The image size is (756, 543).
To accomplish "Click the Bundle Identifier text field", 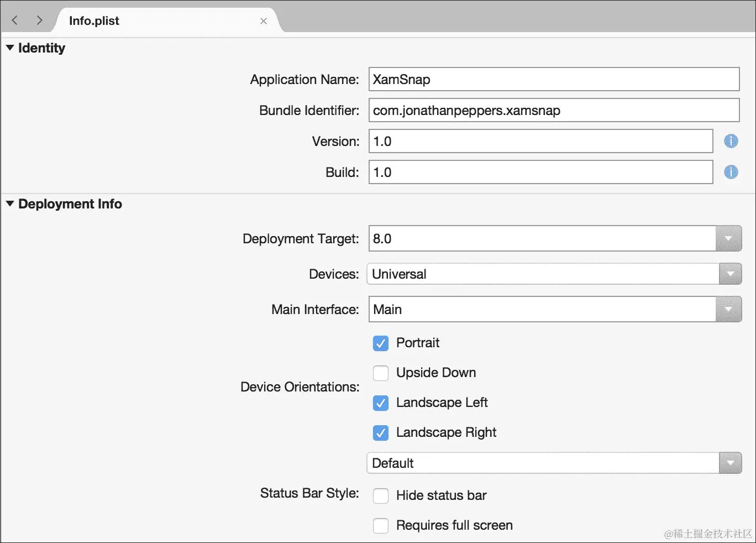I will point(554,110).
